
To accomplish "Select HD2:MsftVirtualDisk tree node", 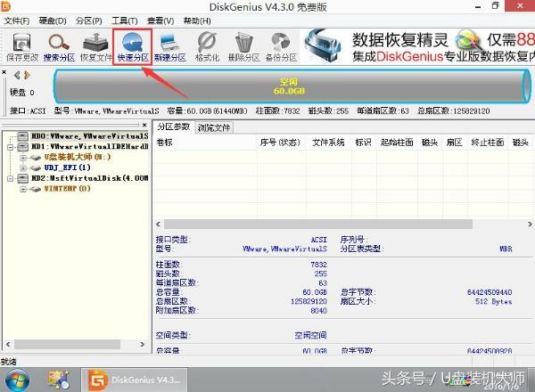I will pos(90,178).
